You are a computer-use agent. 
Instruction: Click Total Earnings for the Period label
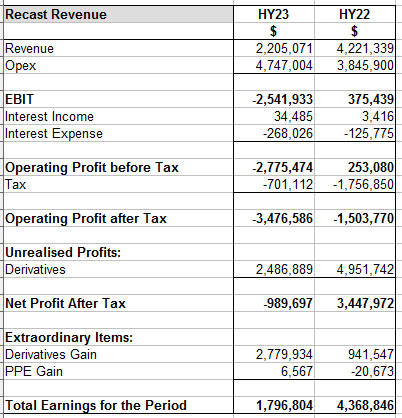96,406
